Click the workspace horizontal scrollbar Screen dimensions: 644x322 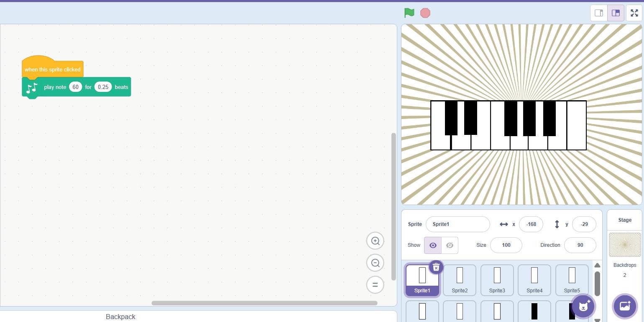pos(264,303)
